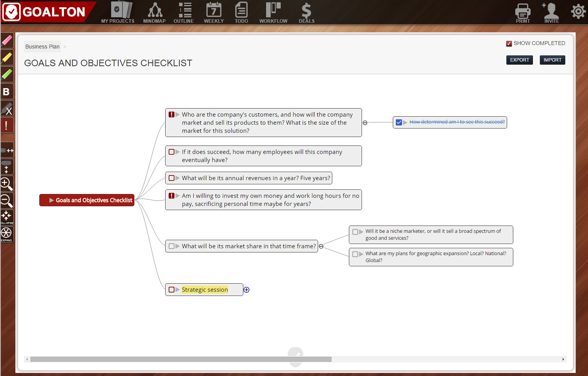
Task: Click the Import button
Action: point(552,60)
